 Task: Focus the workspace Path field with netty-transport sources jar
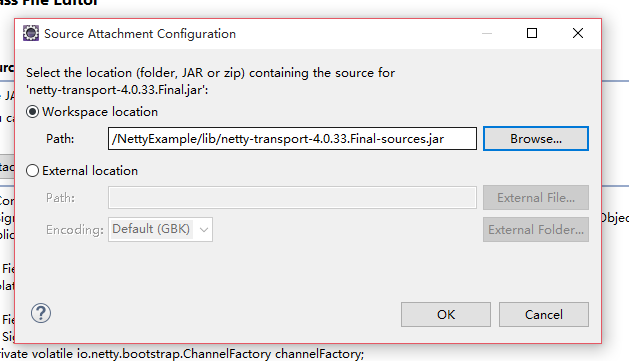tap(292, 139)
